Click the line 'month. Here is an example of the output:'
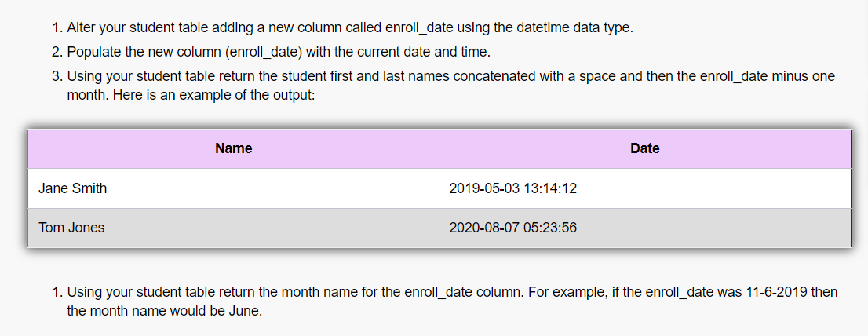This screenshot has height=336, width=868. click(x=191, y=95)
